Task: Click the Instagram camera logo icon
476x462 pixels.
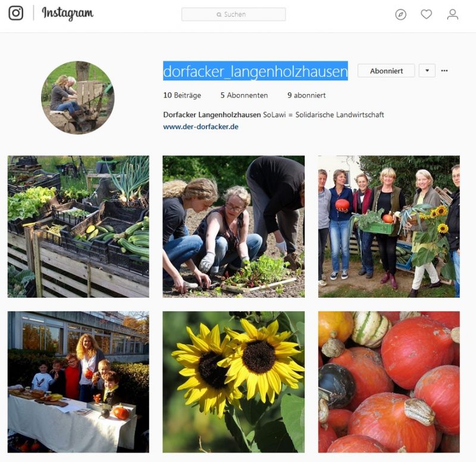Action: 16,13
